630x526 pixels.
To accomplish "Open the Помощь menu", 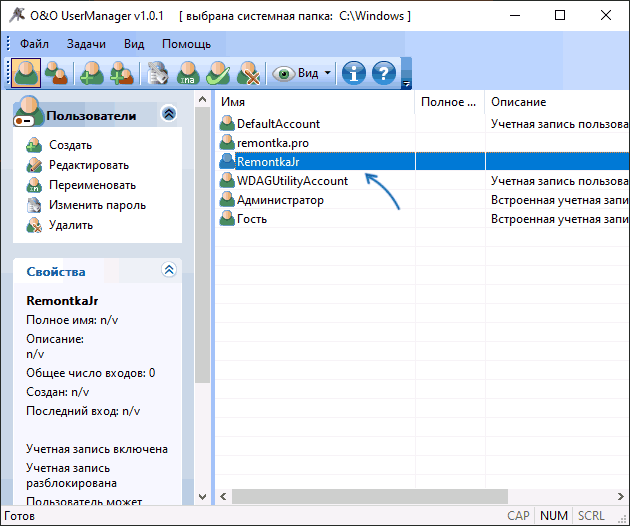I will [x=186, y=44].
